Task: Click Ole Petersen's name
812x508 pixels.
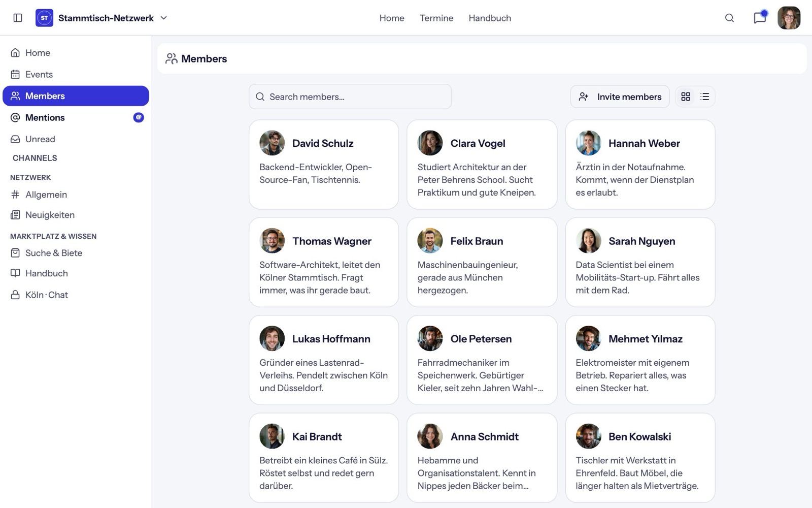Action: 481,339
